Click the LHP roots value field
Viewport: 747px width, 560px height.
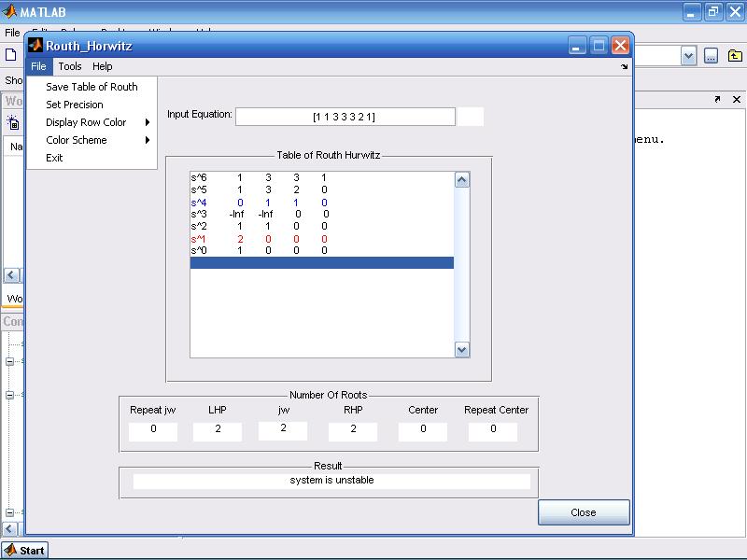[x=218, y=431]
